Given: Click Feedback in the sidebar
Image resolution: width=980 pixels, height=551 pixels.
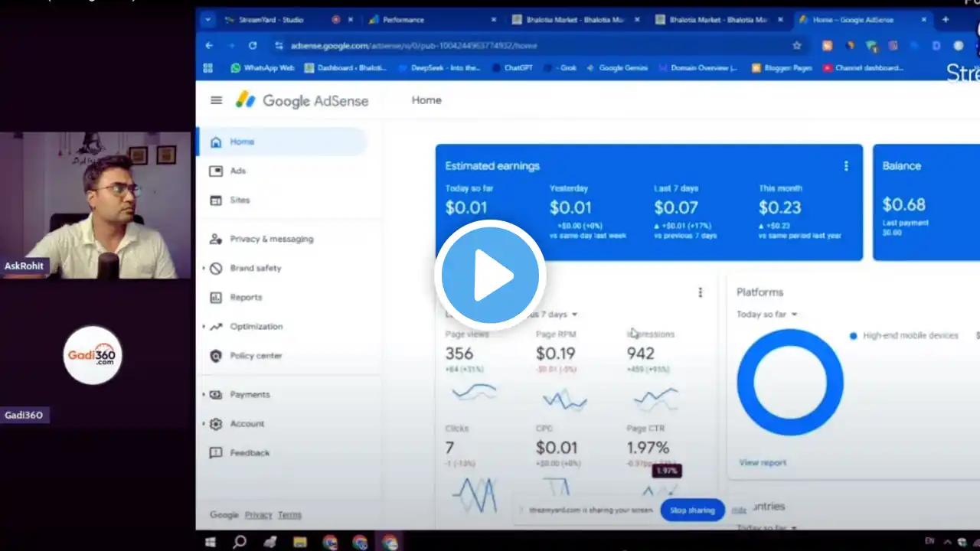Looking at the screenshot, I should pyautogui.click(x=250, y=453).
